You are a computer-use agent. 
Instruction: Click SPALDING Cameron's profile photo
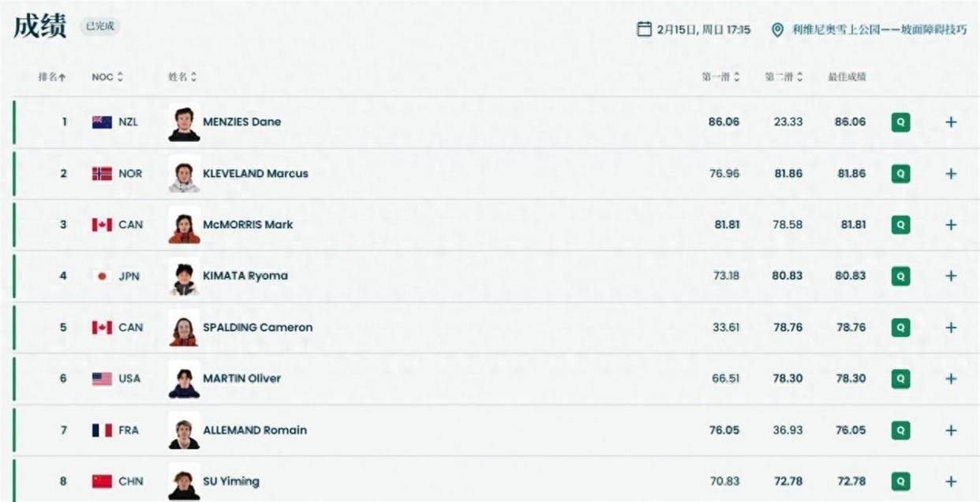pyautogui.click(x=184, y=328)
